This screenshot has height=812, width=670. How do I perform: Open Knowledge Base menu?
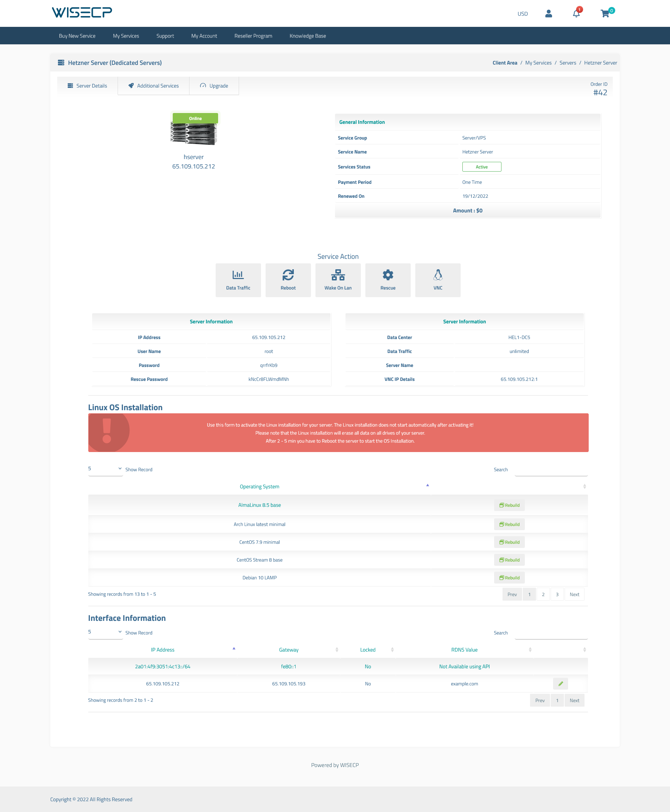click(x=307, y=36)
